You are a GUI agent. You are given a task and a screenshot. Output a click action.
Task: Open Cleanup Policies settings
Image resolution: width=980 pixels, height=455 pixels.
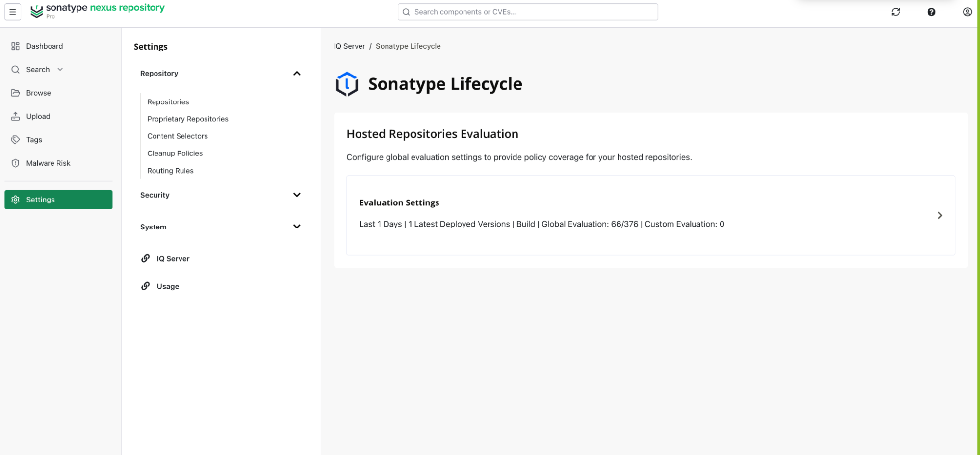pyautogui.click(x=175, y=153)
